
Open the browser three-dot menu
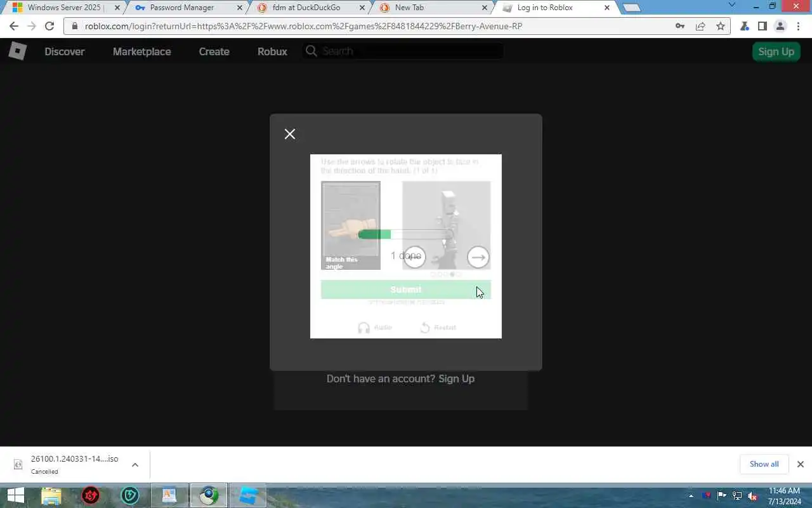(799, 26)
